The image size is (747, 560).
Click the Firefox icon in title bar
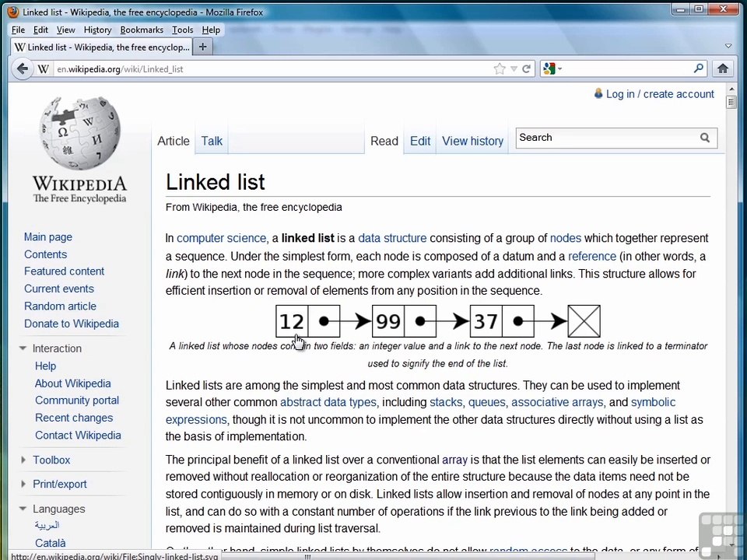coord(14,12)
